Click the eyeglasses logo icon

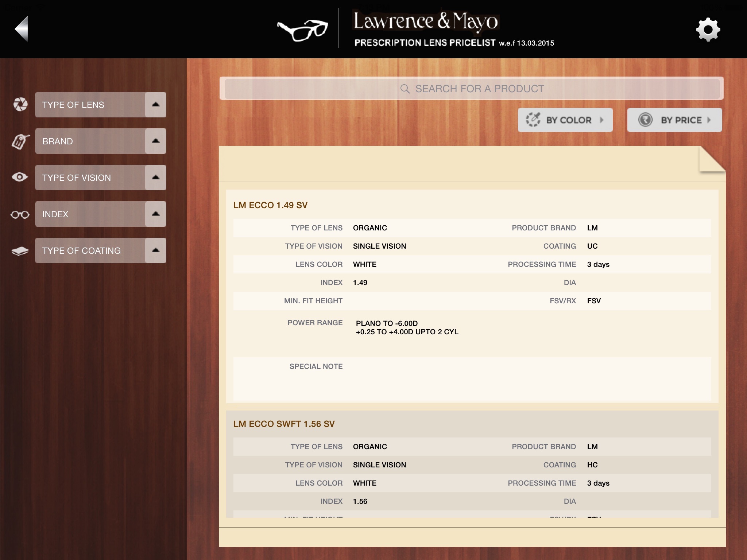[302, 30]
